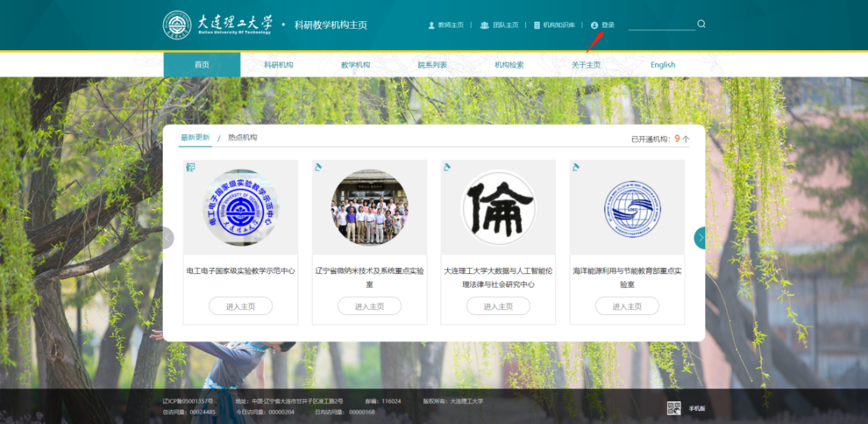Click the 手机版 mobile version link
Image resolution: width=868 pixels, height=424 pixels.
[x=697, y=409]
